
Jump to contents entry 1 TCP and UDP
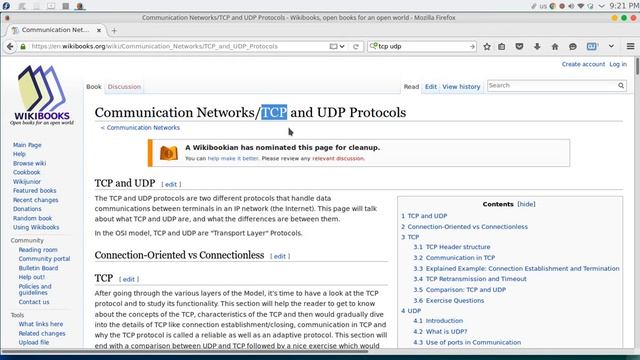coord(424,216)
